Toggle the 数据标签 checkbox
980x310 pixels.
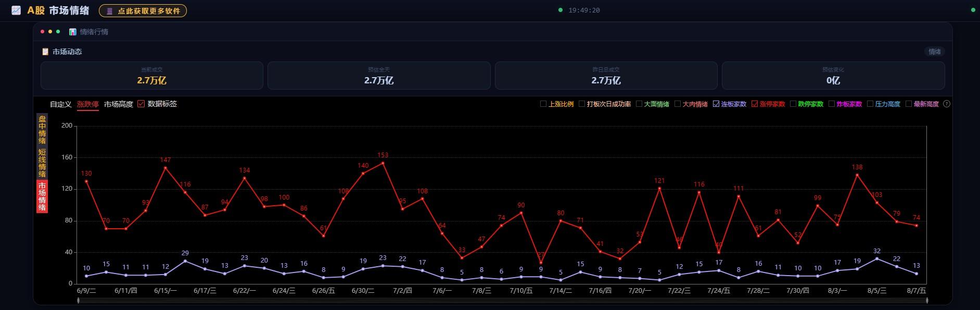coord(141,104)
